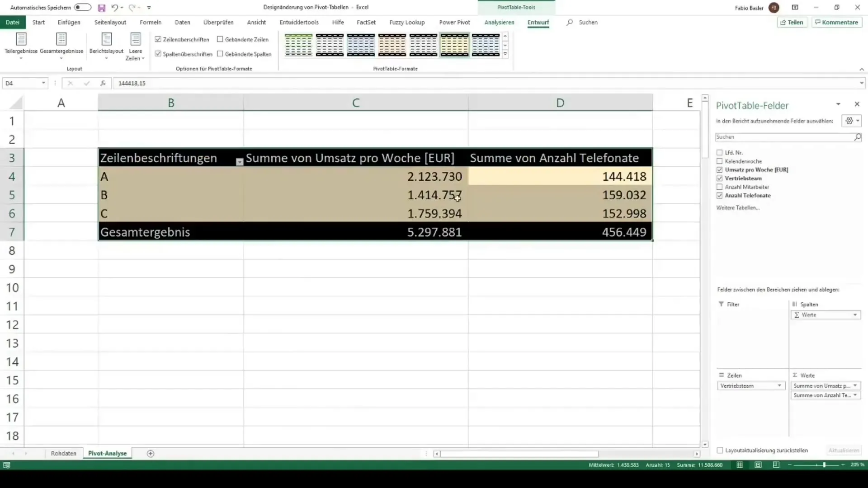This screenshot has width=868, height=488.
Task: Check the Kalenderwoche field
Action: [x=719, y=161]
